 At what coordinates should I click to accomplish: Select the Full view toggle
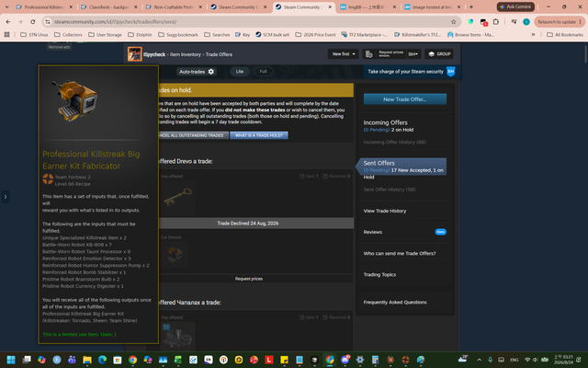coord(264,72)
